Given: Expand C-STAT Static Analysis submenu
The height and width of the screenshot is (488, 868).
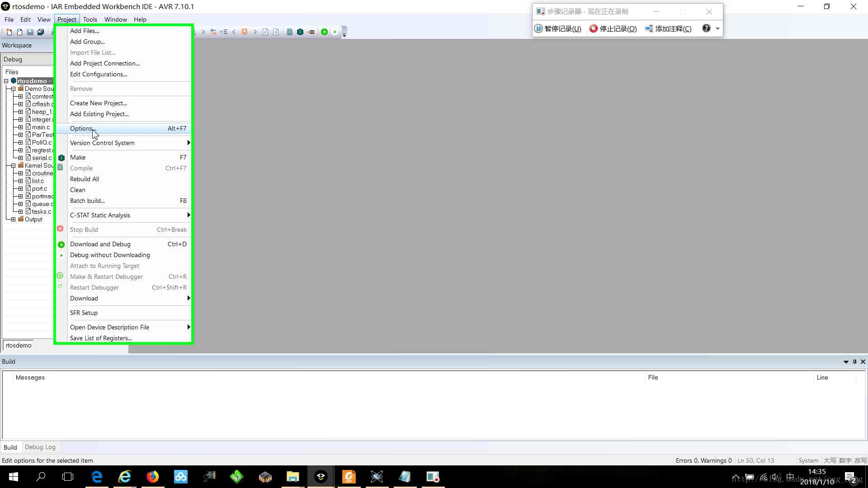Looking at the screenshot, I should pyautogui.click(x=123, y=215).
